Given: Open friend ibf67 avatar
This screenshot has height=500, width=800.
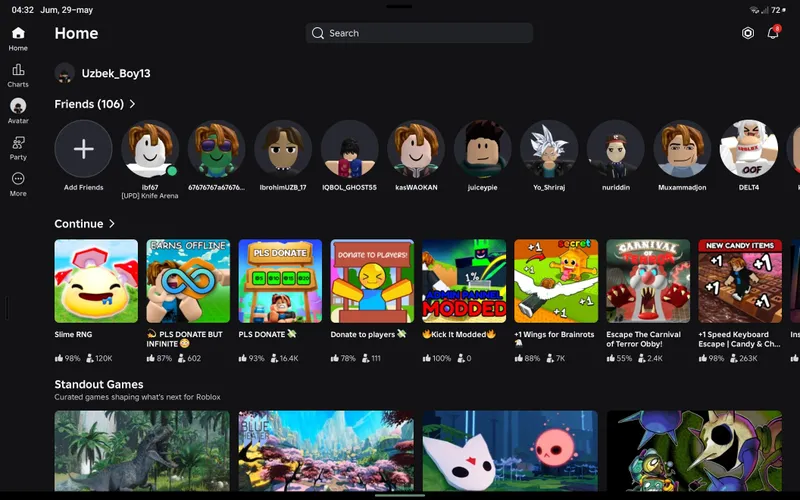Looking at the screenshot, I should [x=150, y=148].
